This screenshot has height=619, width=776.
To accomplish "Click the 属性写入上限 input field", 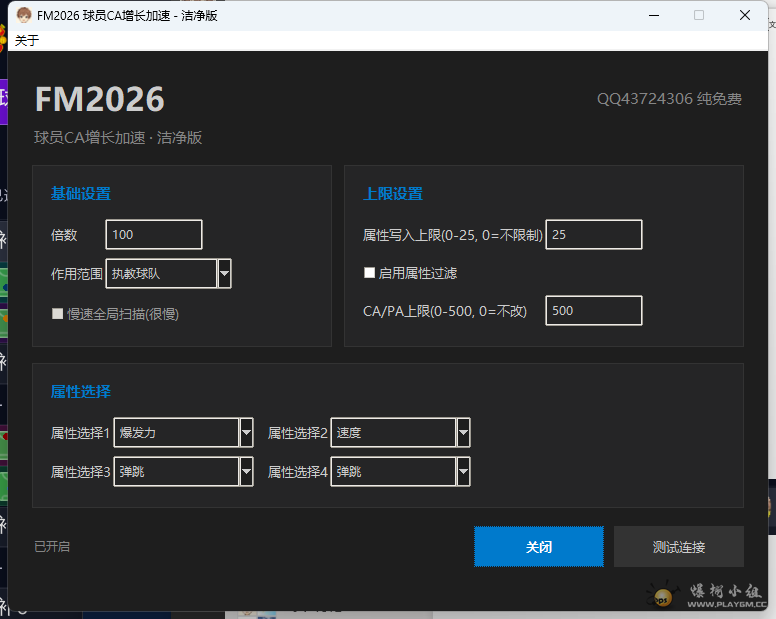I will [x=593, y=235].
